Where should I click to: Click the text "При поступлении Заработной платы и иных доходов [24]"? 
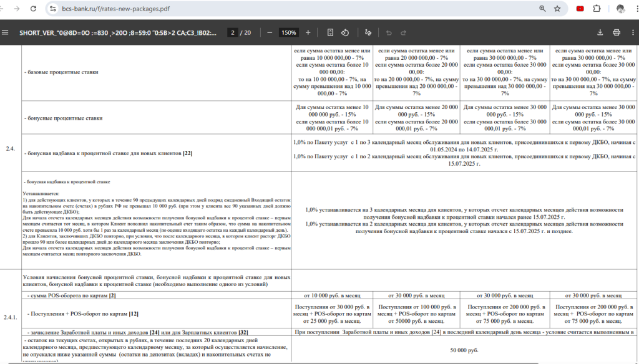(464, 332)
